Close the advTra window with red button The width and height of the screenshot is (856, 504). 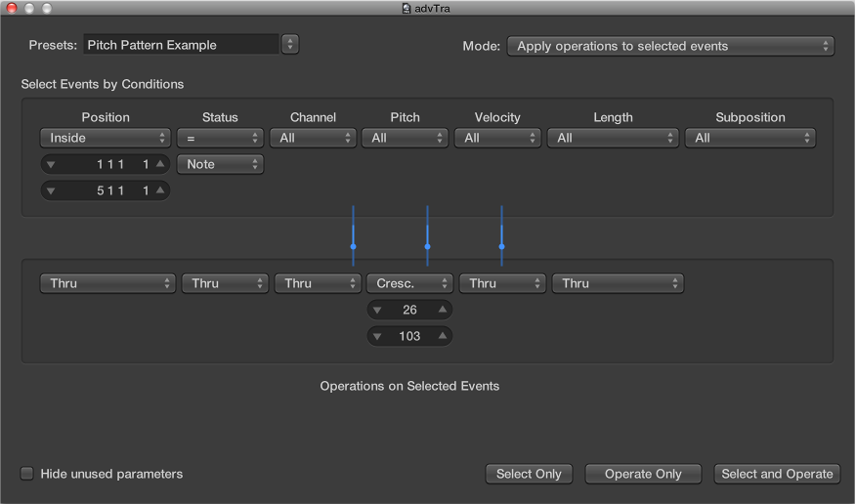pyautogui.click(x=12, y=8)
